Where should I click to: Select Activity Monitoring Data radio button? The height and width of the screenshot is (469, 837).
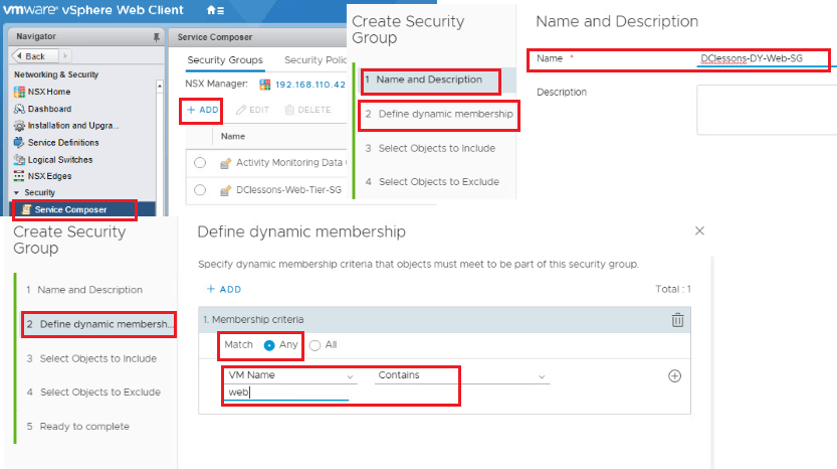coord(200,163)
